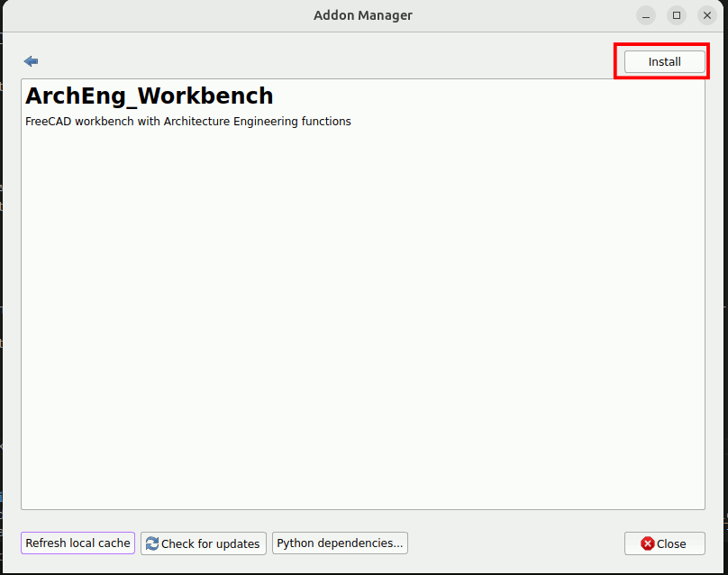Screen dimensions: 728x575
Task: Maximize the Addon Manager window
Action: coord(676,15)
